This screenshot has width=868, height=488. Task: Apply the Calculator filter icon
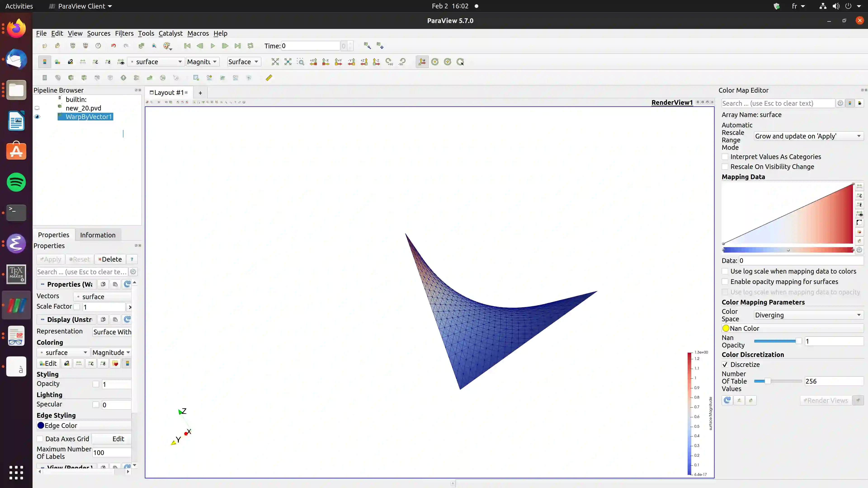tap(45, 78)
